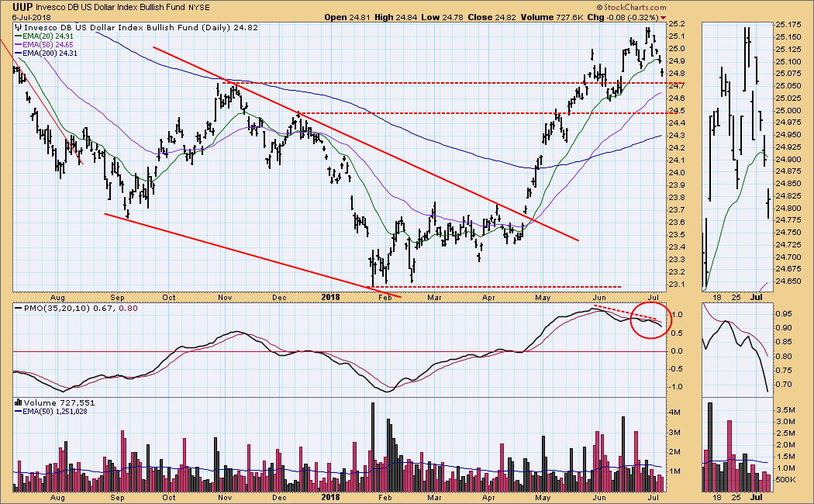This screenshot has height=504, width=814.
Task: Click the StockCharts.com copyright text
Action: (x=631, y=7)
